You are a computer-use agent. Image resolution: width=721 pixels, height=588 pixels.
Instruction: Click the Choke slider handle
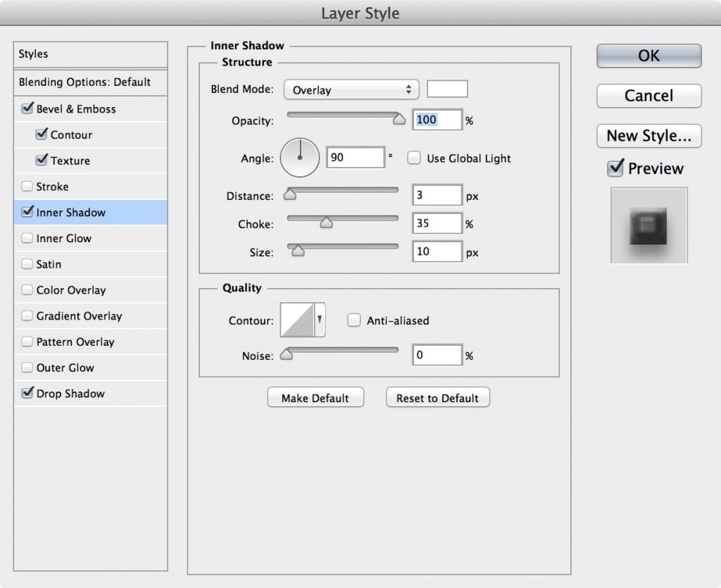point(326,223)
